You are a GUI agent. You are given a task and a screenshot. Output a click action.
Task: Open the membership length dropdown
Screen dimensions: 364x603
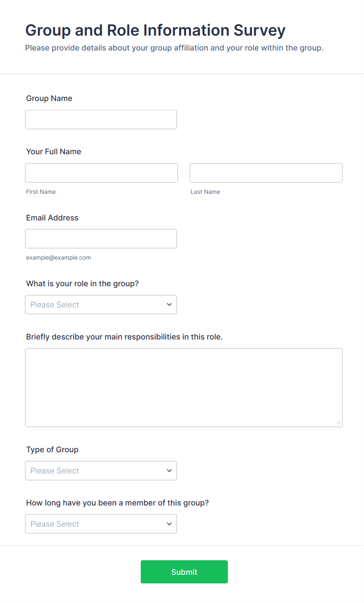click(x=94, y=524)
